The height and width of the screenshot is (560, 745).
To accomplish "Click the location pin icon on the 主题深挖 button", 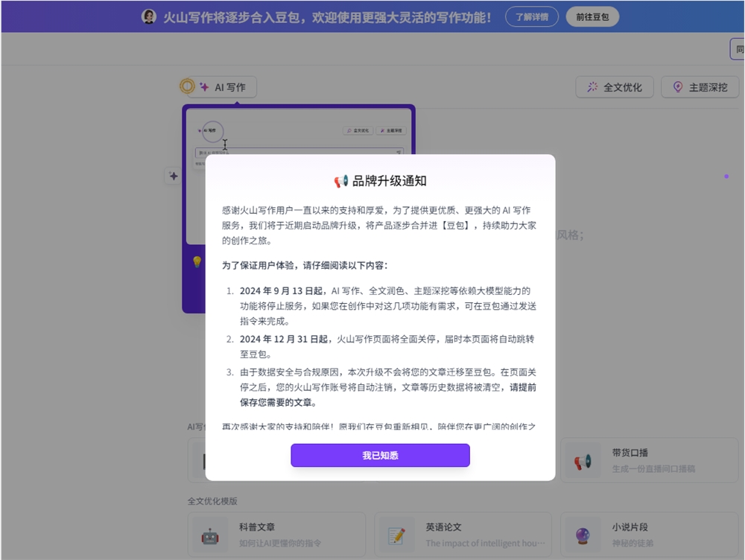I will 677,86.
